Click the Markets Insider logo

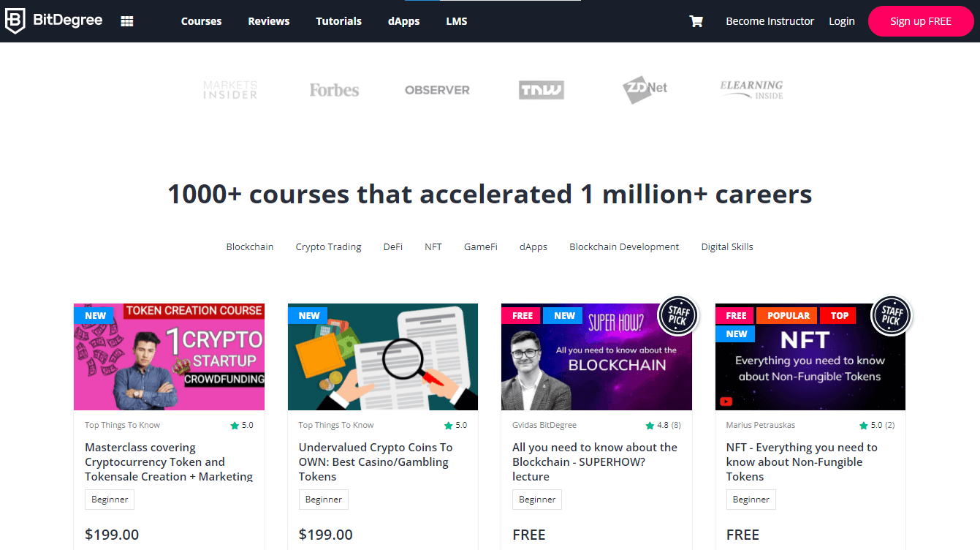coord(230,90)
